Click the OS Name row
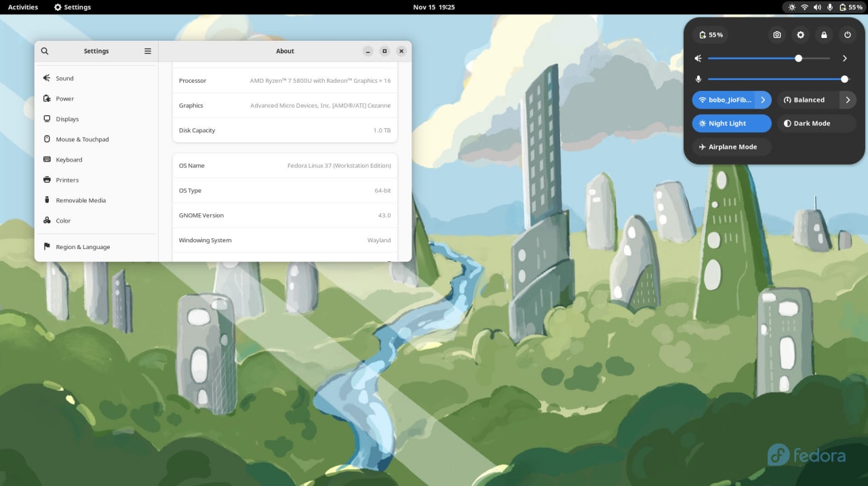The height and width of the screenshot is (486, 868). [x=285, y=166]
